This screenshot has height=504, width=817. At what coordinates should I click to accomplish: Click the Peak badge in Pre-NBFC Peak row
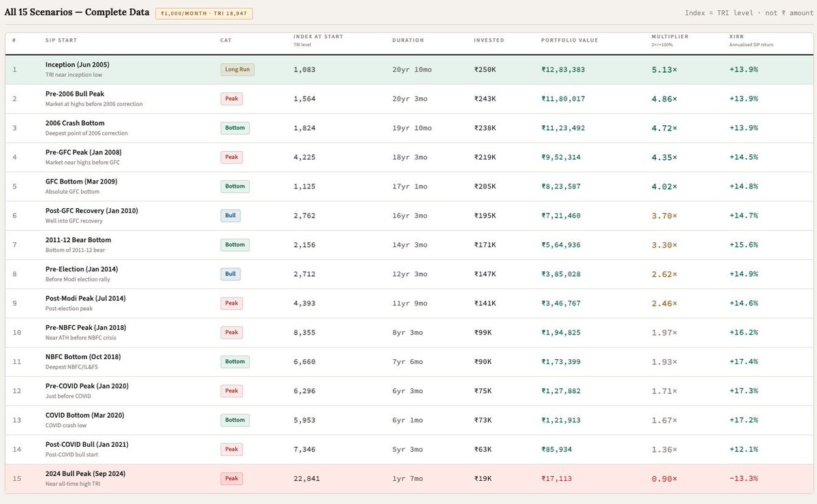pyautogui.click(x=231, y=333)
